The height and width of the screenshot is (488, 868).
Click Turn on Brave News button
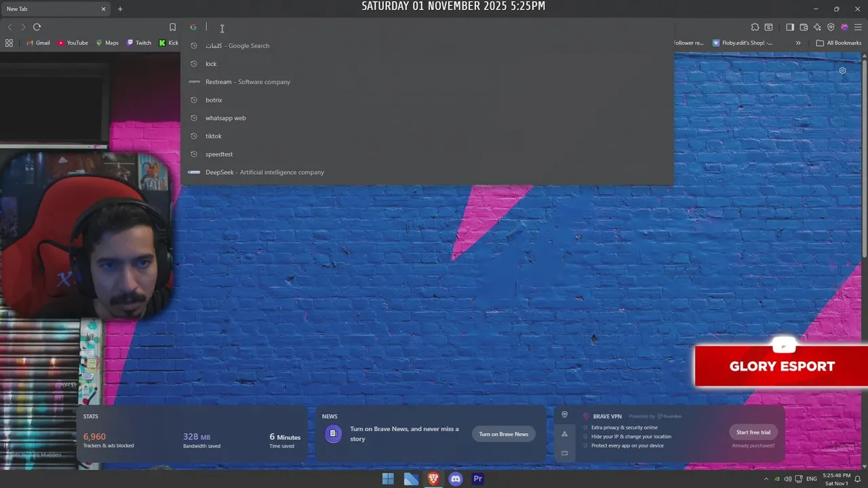[503, 434]
